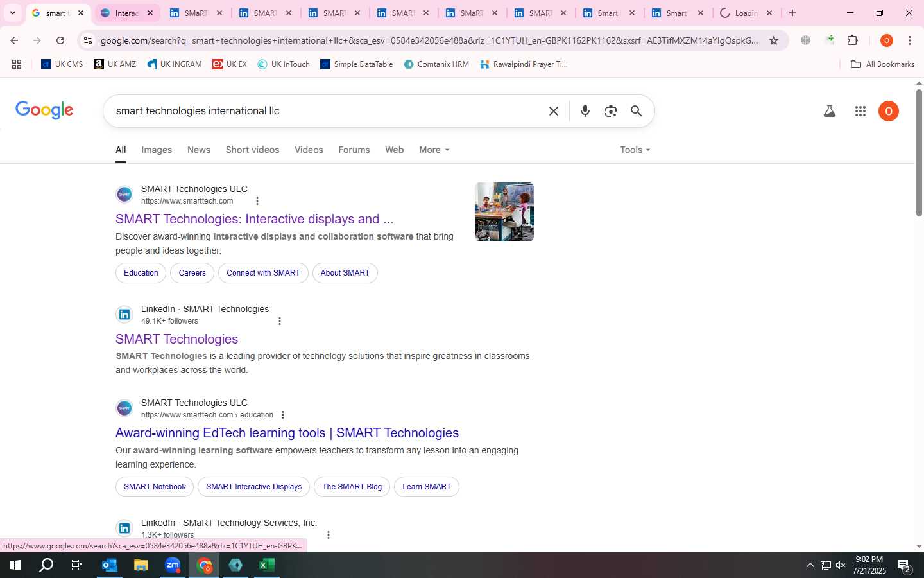
Task: Start voice search with microphone icon
Action: coord(585,111)
